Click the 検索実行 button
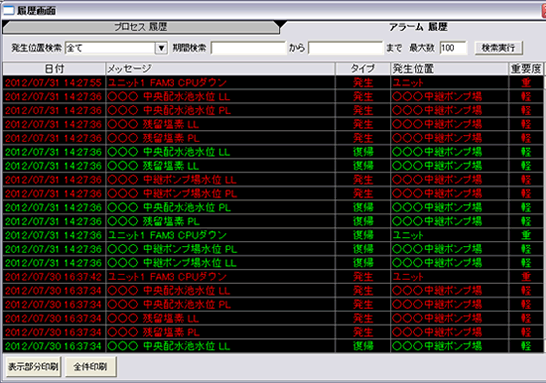The height and width of the screenshot is (383, 546). [499, 48]
